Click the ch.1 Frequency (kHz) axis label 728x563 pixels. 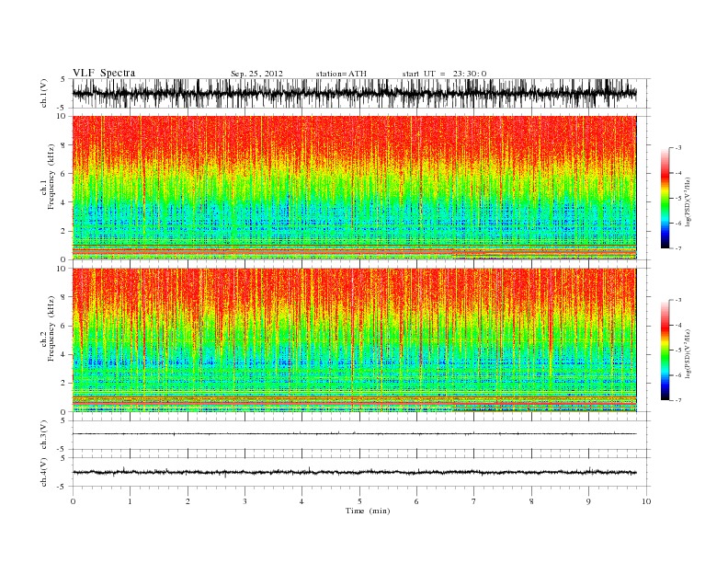coord(48,177)
